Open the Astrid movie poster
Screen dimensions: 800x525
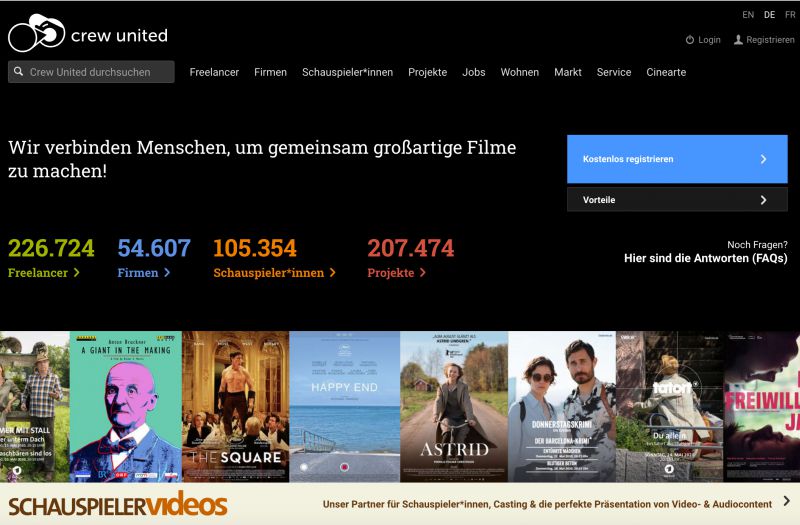[x=454, y=407]
